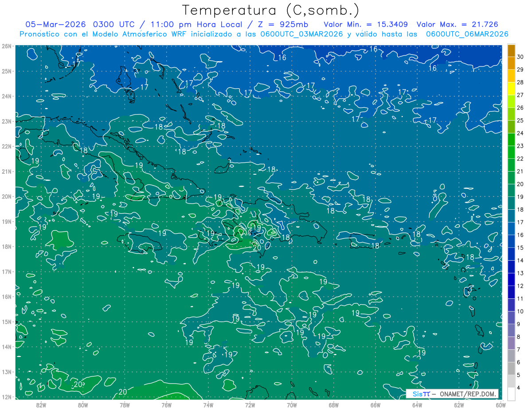Viewport: 532px width, 411px height.
Task: Click the '15' label on the color scale
Action: click(520, 247)
